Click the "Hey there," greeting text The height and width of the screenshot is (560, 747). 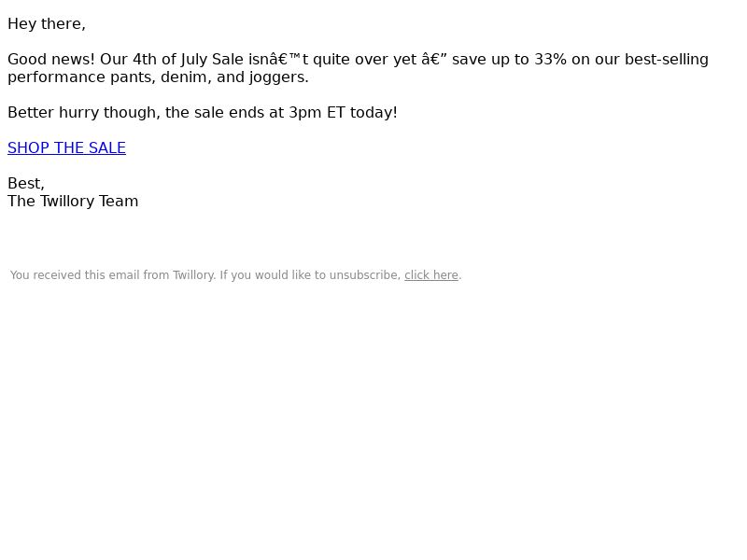[47, 24]
